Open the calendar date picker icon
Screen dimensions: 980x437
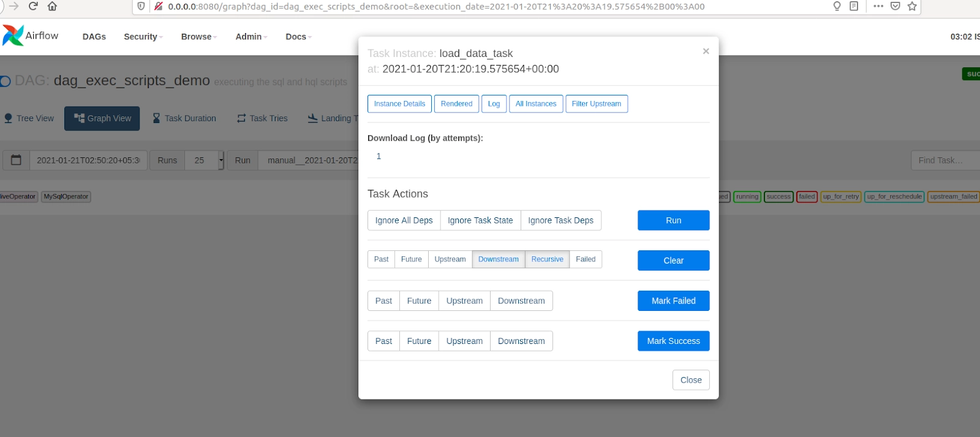click(x=17, y=160)
